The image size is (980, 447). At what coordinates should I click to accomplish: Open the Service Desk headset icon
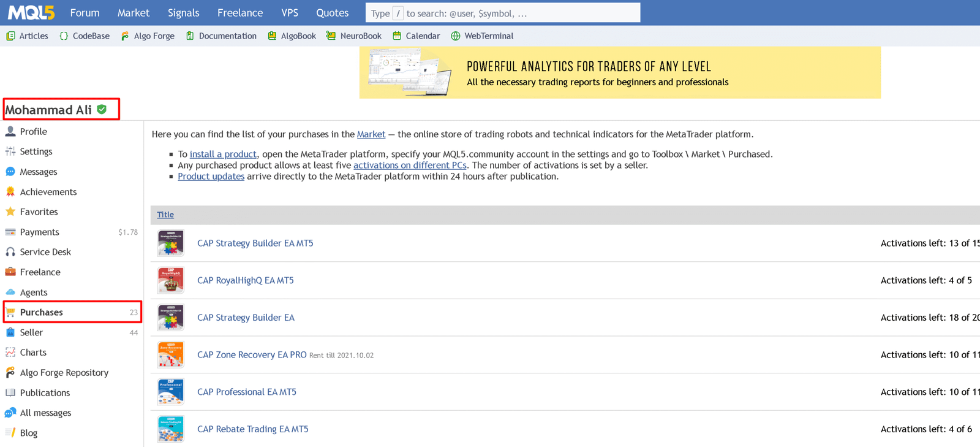[10, 252]
